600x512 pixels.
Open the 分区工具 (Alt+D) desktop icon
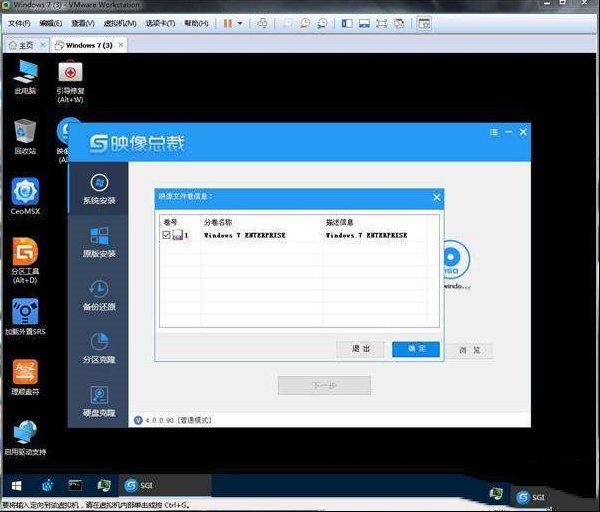25,261
